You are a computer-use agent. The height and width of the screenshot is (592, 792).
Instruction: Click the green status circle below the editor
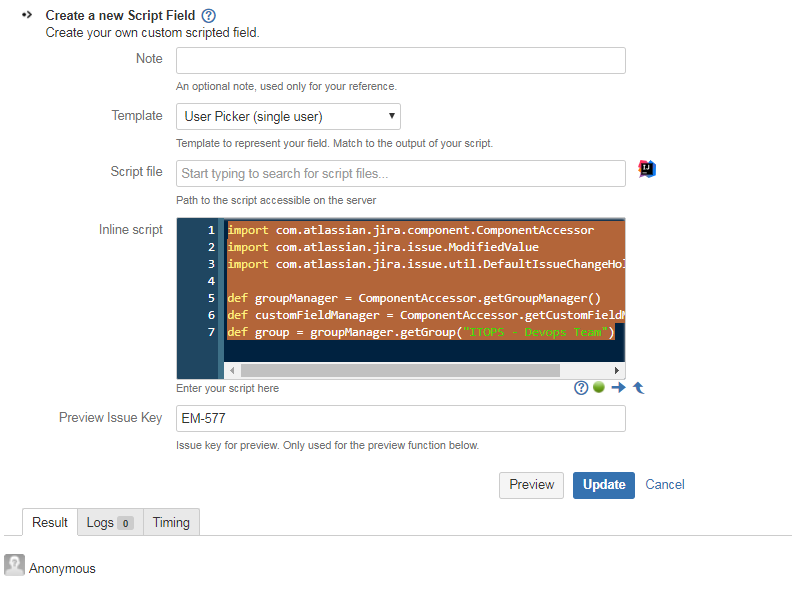599,387
